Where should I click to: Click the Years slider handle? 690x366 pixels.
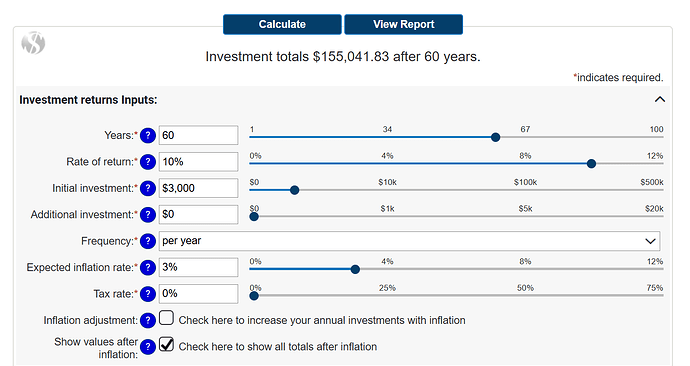495,137
